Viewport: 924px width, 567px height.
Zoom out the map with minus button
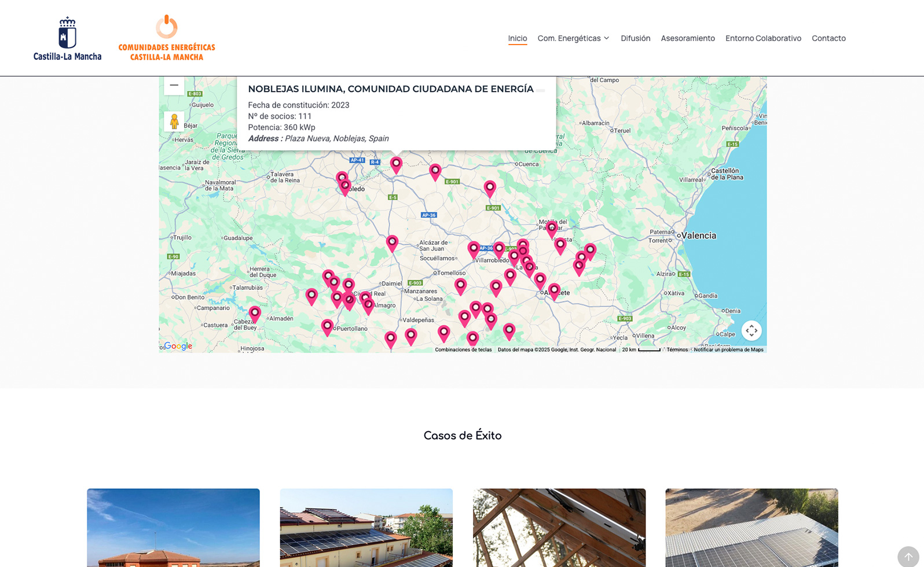(x=174, y=86)
